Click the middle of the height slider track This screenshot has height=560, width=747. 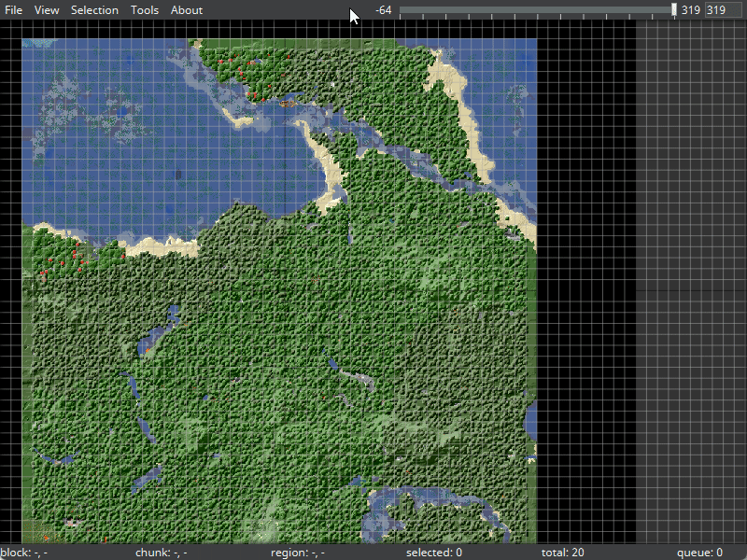(x=537, y=10)
